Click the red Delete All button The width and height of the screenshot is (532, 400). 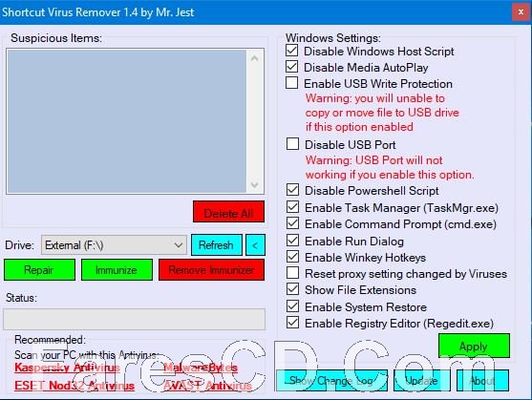pyautogui.click(x=228, y=212)
